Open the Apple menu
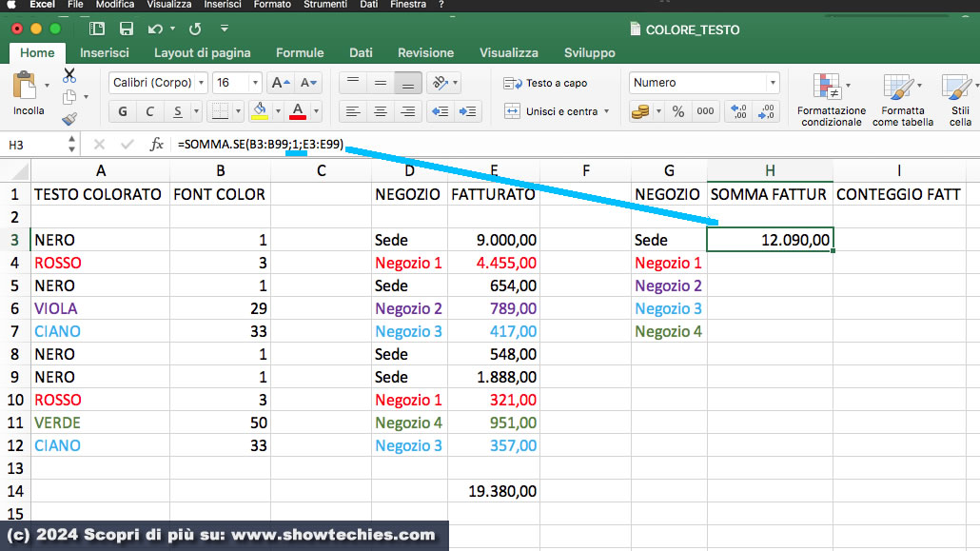The height and width of the screenshot is (551, 980). pos(11,5)
